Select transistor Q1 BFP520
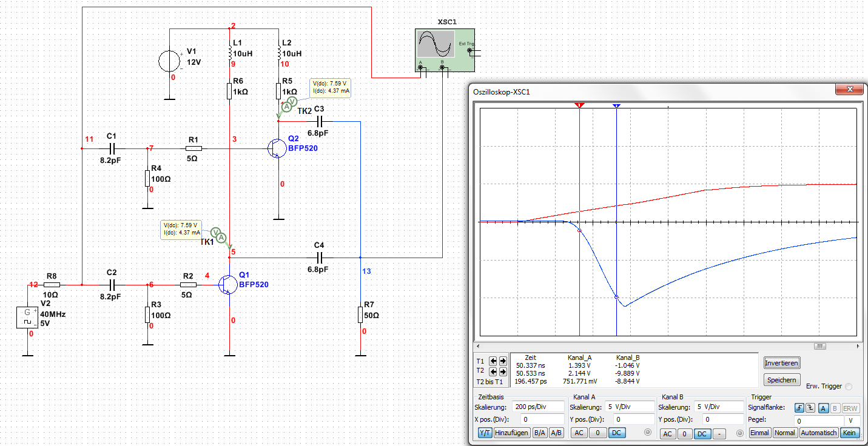This screenshot has width=868, height=446. click(229, 285)
